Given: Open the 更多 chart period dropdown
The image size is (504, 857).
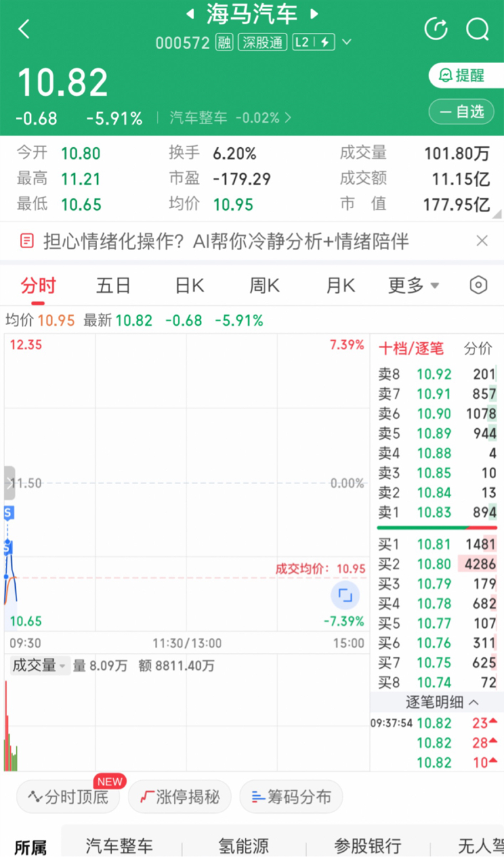Looking at the screenshot, I should (413, 286).
